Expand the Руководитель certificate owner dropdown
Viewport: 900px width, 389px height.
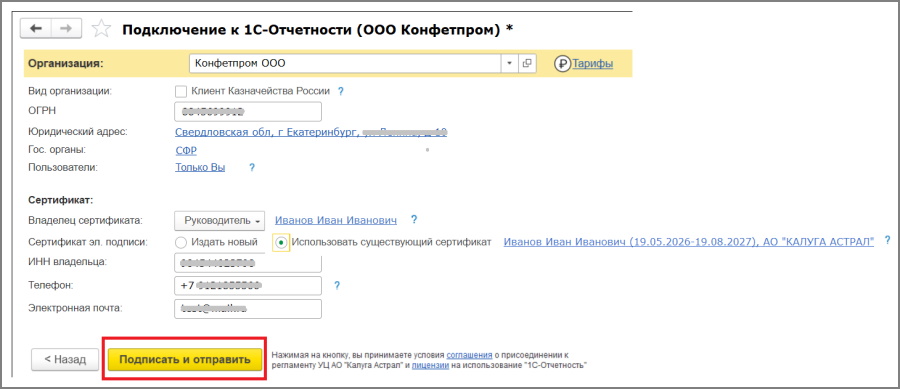(x=220, y=220)
